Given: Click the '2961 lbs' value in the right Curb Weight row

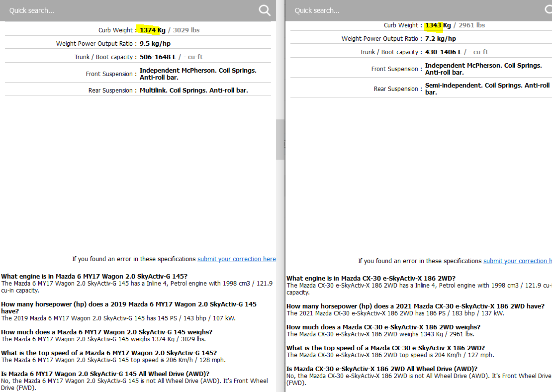Looking at the screenshot, I should tap(472, 25).
